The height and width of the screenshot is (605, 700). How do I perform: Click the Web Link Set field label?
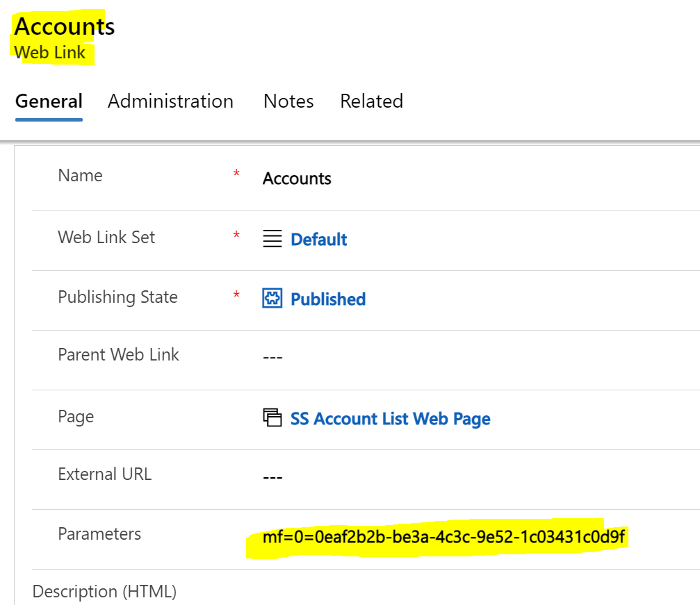click(x=106, y=237)
